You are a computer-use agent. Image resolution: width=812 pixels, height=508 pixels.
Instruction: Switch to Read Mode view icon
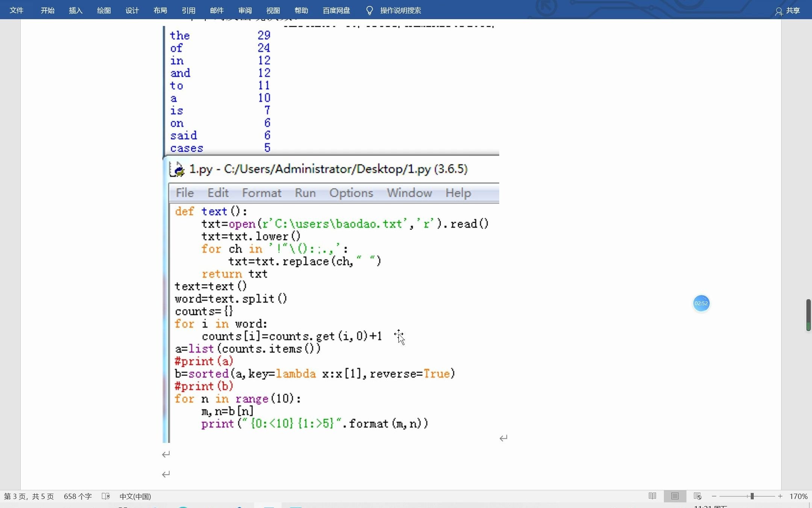pyautogui.click(x=652, y=496)
